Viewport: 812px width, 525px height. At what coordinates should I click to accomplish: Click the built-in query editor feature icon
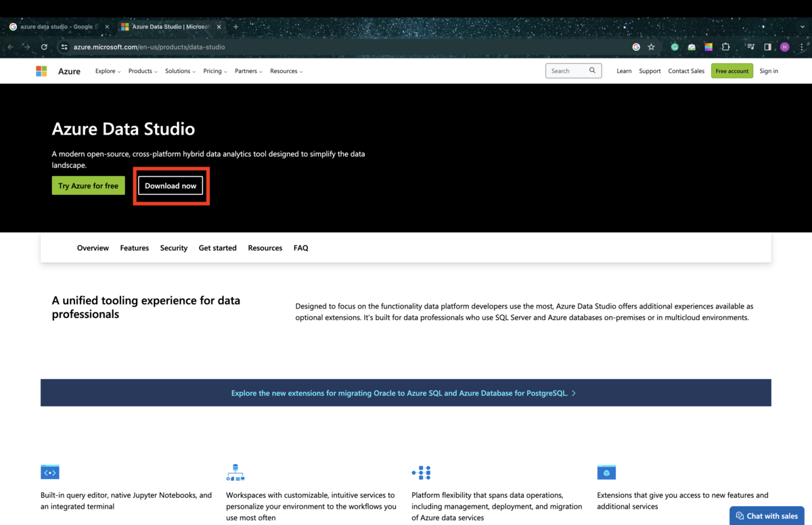(x=49, y=472)
